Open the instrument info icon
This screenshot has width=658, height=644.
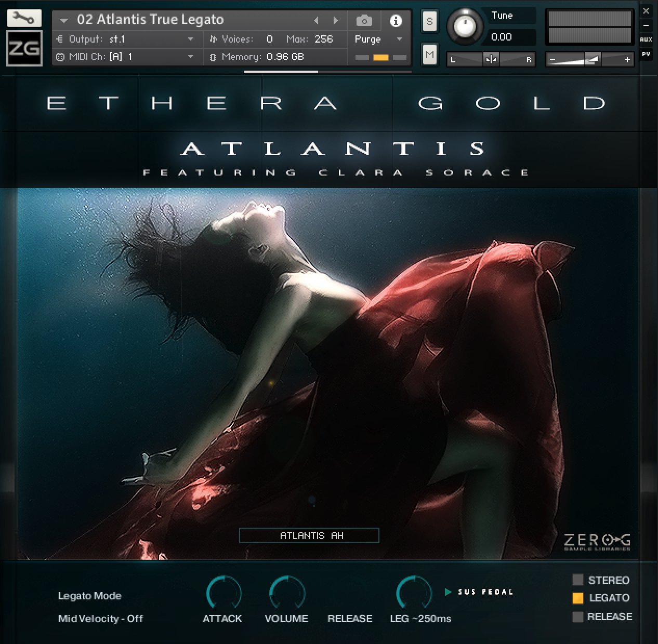[x=396, y=20]
